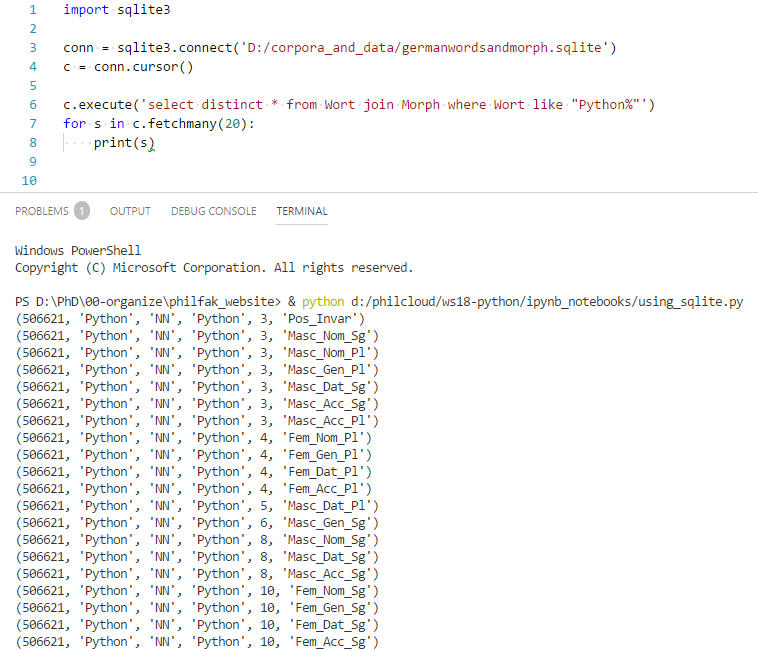Open the OUTPUT panel tab

click(130, 211)
